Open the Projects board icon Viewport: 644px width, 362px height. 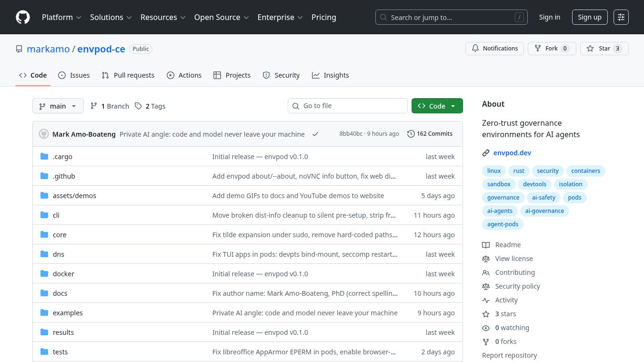[218, 75]
